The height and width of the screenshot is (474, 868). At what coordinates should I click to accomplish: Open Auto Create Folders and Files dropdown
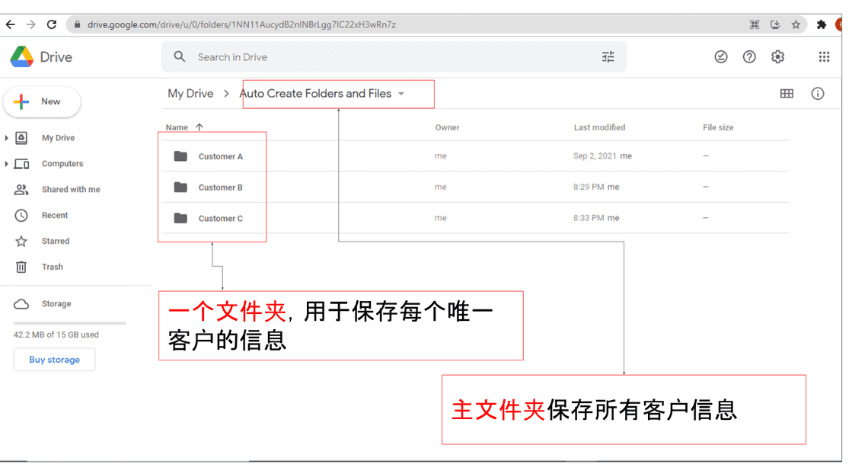click(x=401, y=94)
